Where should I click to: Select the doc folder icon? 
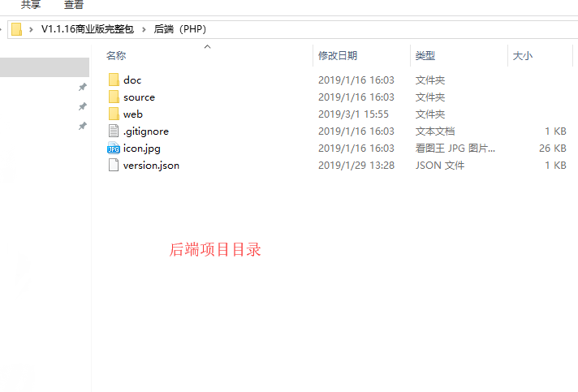[x=114, y=80]
